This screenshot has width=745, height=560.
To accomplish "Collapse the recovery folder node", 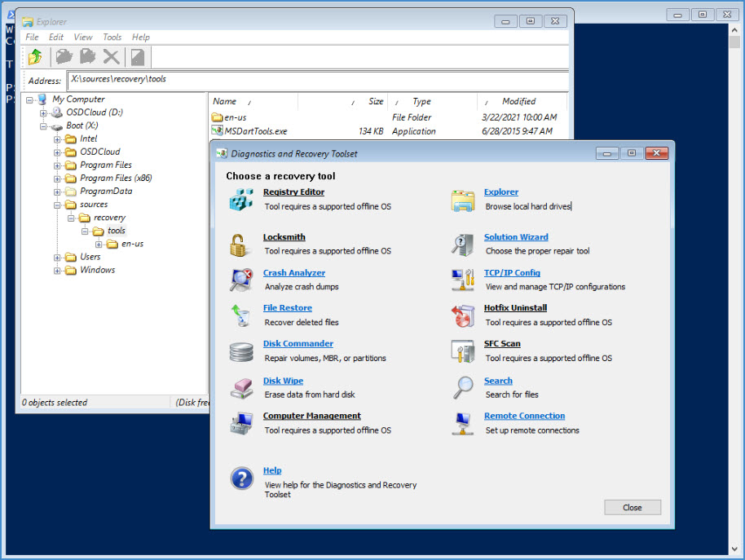I will (71, 218).
